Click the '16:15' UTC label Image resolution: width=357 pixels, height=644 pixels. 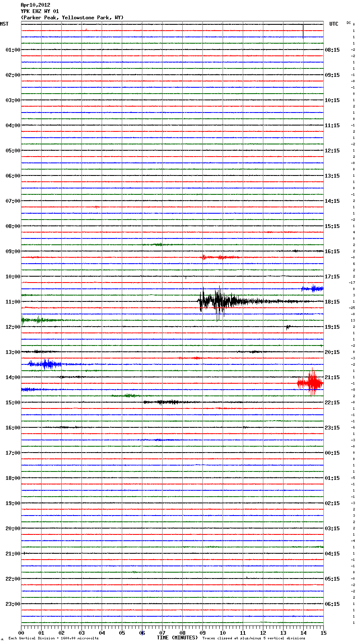(332, 251)
